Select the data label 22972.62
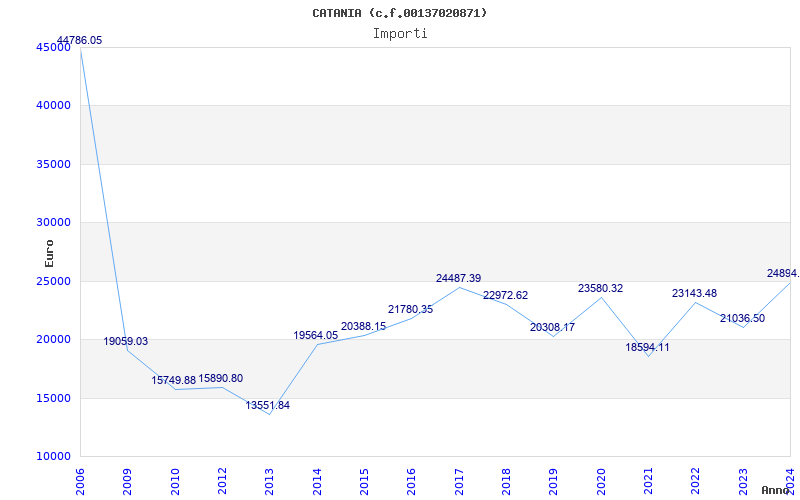Image resolution: width=800 pixels, height=500 pixels. [505, 295]
